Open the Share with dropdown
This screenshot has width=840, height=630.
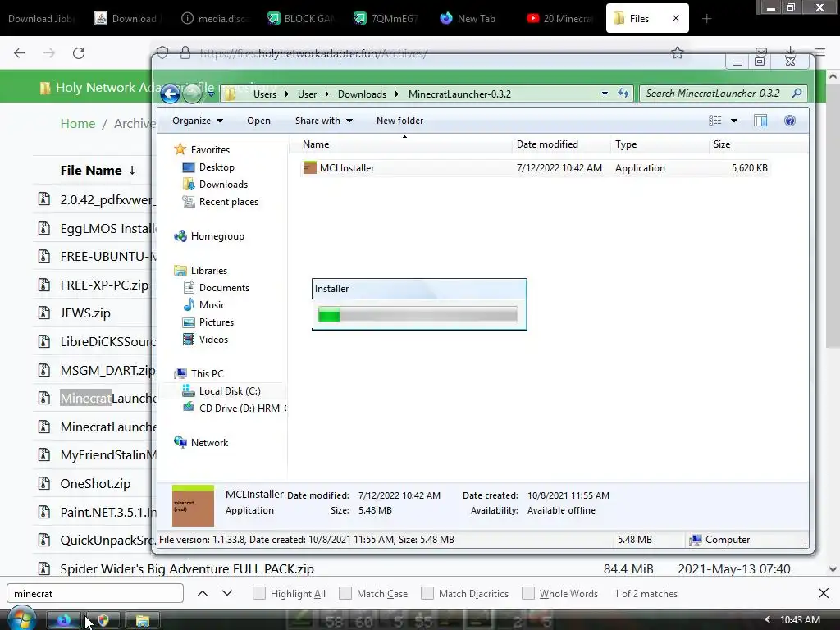(x=323, y=121)
